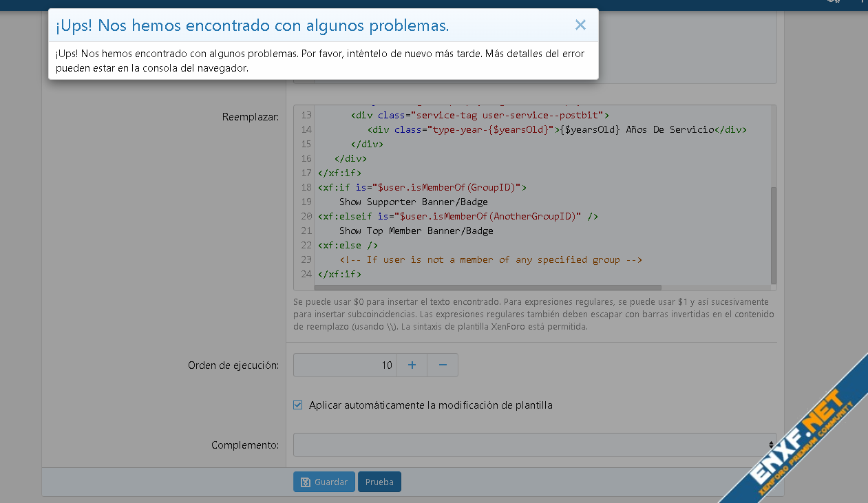Increase execution order with plus button
Viewport: 868px width, 503px height.
[412, 365]
